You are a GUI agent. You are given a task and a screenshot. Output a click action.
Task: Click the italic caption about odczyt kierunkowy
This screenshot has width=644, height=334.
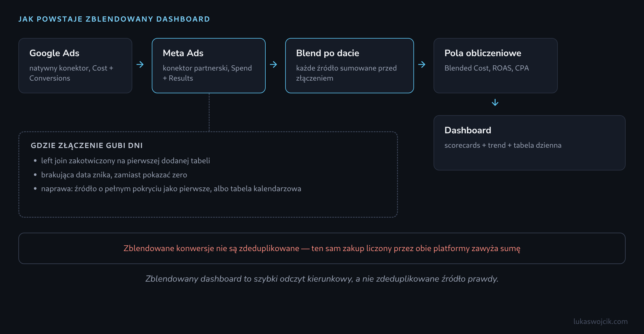pos(322,279)
